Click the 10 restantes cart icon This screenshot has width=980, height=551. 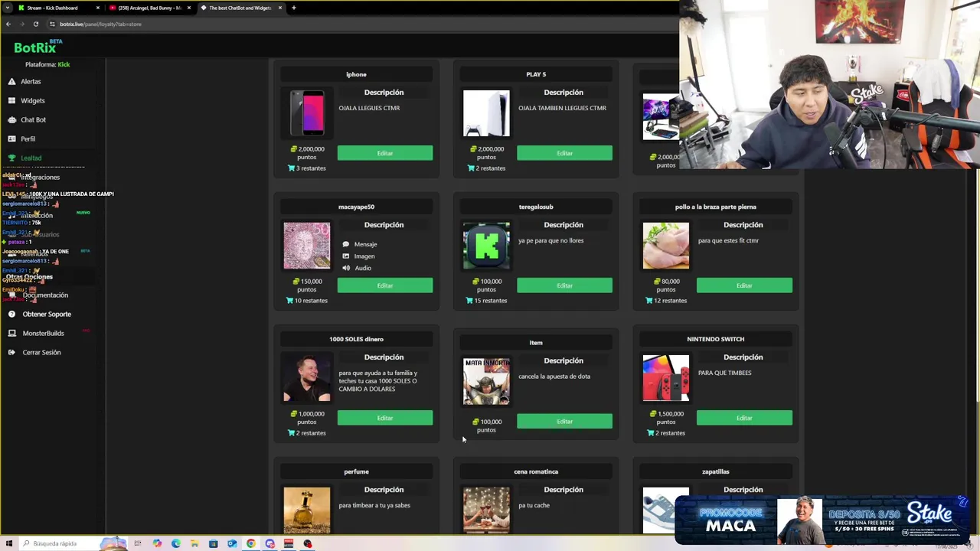pyautogui.click(x=289, y=301)
